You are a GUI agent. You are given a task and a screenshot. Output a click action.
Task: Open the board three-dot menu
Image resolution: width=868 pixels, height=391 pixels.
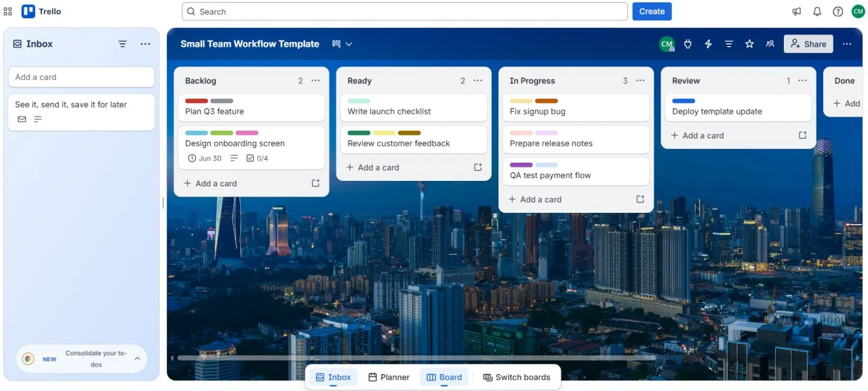tap(847, 44)
